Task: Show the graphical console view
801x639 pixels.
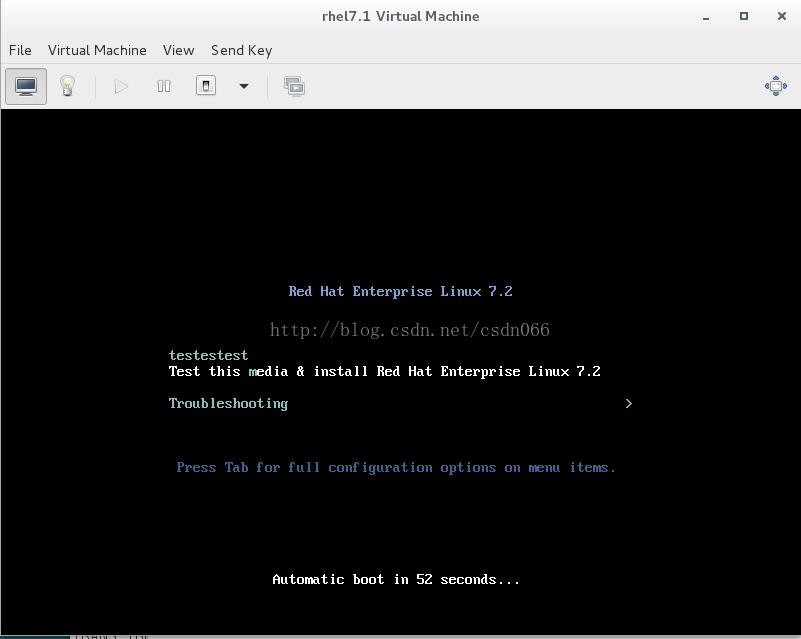Action: coord(26,86)
